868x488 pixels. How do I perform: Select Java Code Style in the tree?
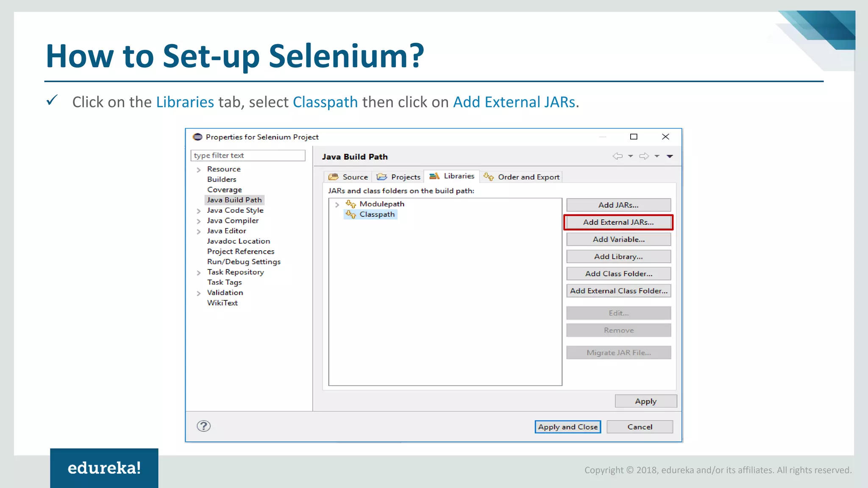tap(235, 210)
